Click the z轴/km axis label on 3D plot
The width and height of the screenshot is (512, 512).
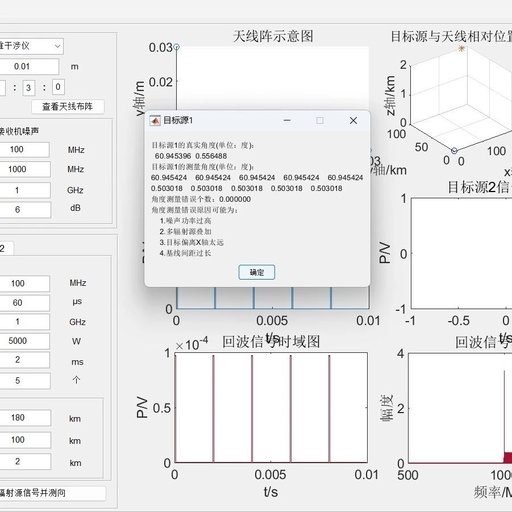[x=390, y=96]
